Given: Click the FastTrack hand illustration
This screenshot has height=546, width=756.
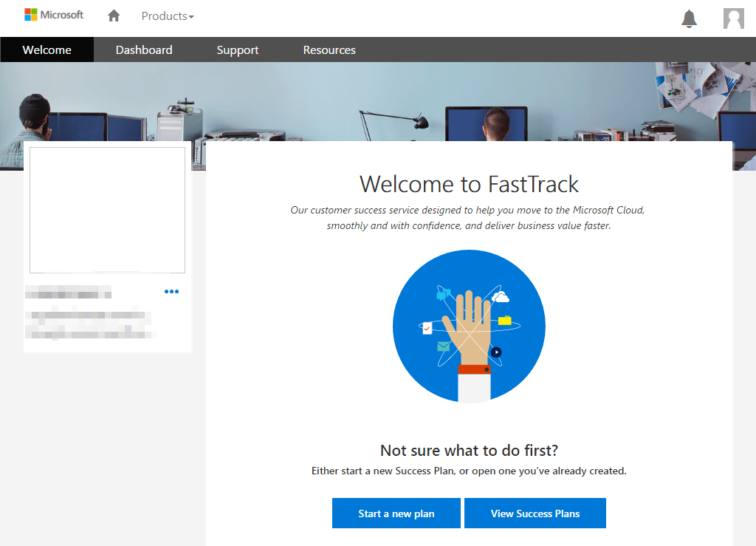Looking at the screenshot, I should (469, 326).
